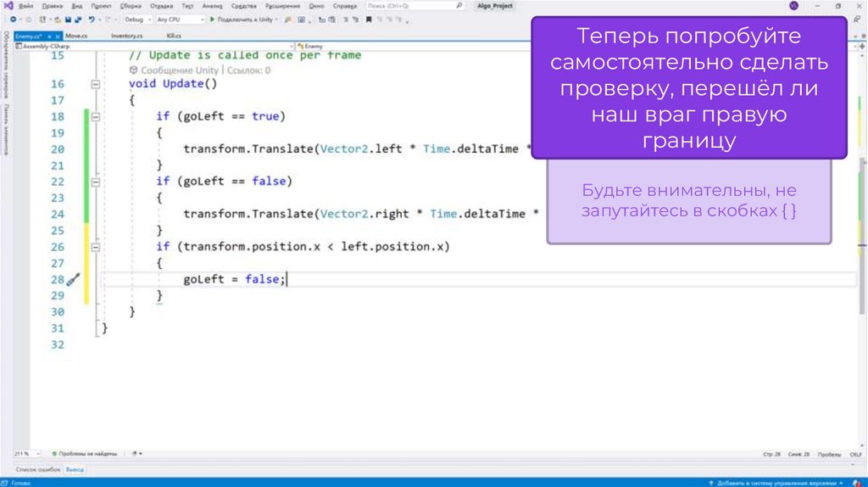The image size is (868, 487).
Task: Open the Сборка menu
Action: point(131,6)
